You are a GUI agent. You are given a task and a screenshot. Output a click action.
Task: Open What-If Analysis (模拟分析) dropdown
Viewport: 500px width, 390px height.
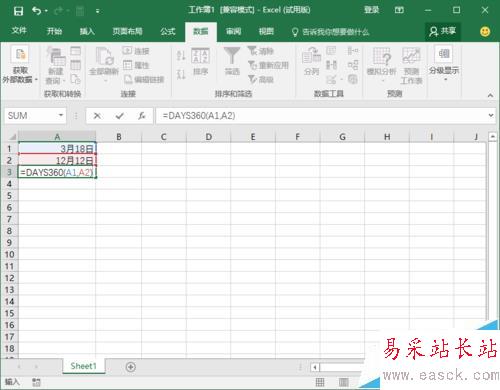[381, 65]
